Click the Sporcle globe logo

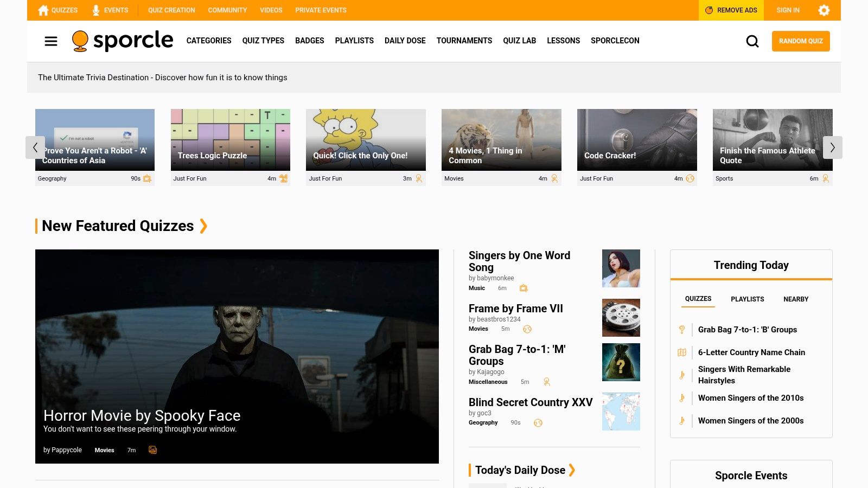pos(80,41)
